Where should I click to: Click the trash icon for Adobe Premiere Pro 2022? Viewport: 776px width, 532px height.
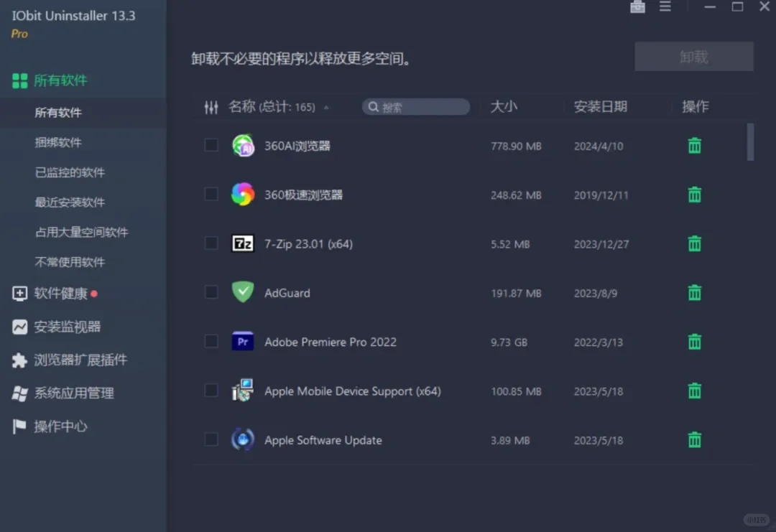[x=694, y=342]
